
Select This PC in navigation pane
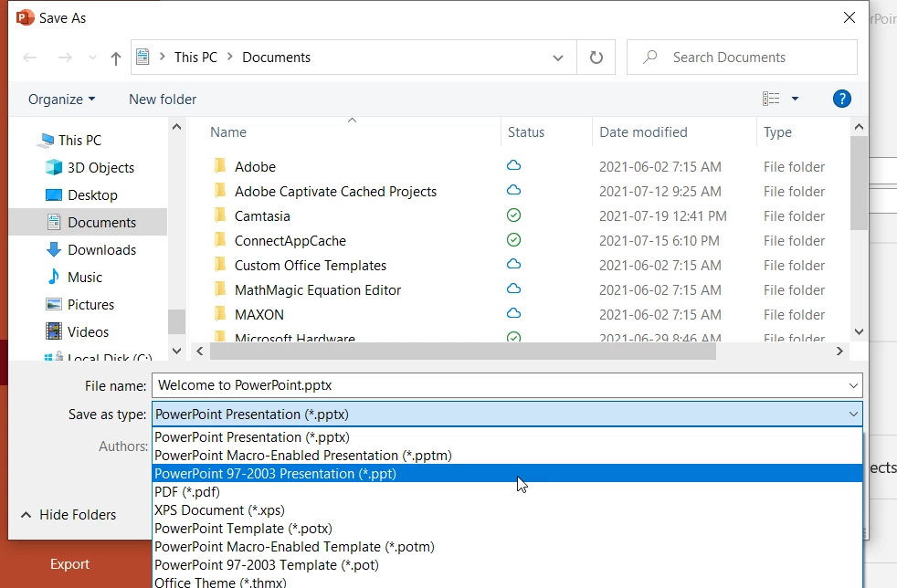click(x=79, y=140)
